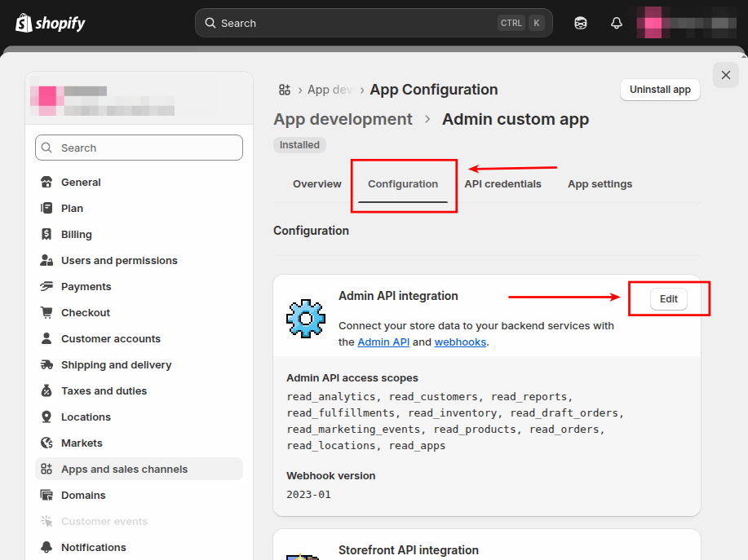Open the App settings tab
The image size is (748, 560).
click(600, 184)
